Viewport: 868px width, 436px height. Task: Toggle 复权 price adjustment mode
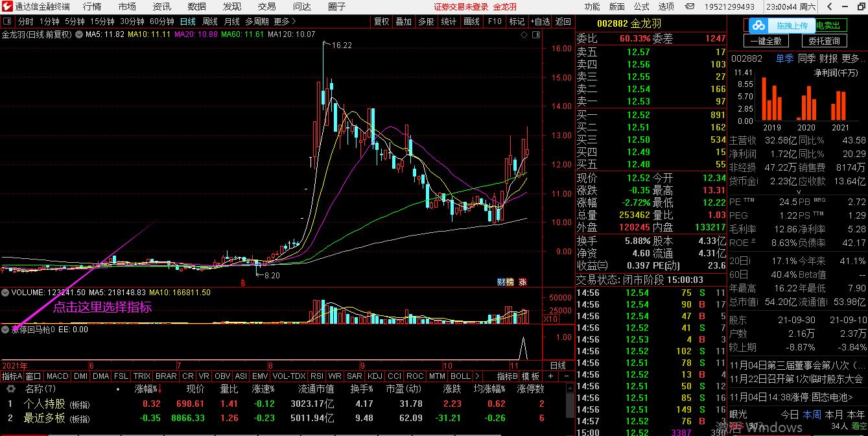[382, 21]
